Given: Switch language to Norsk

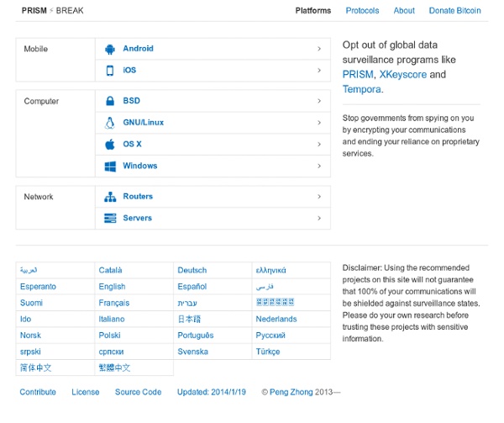Looking at the screenshot, I should pyautogui.click(x=30, y=336).
